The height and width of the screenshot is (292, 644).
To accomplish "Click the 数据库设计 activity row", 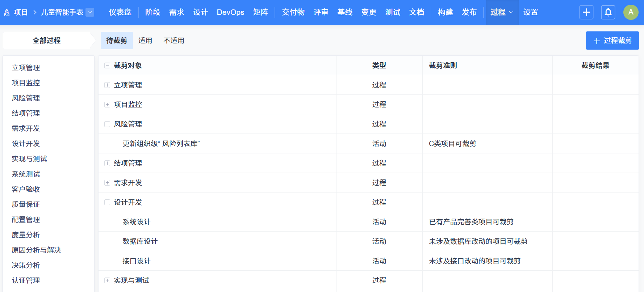I will pos(140,241).
